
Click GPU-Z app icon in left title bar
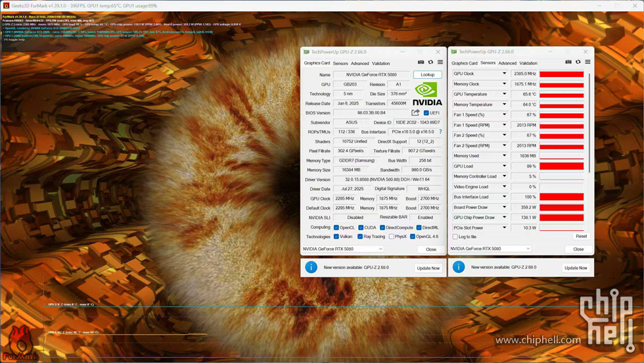(306, 52)
